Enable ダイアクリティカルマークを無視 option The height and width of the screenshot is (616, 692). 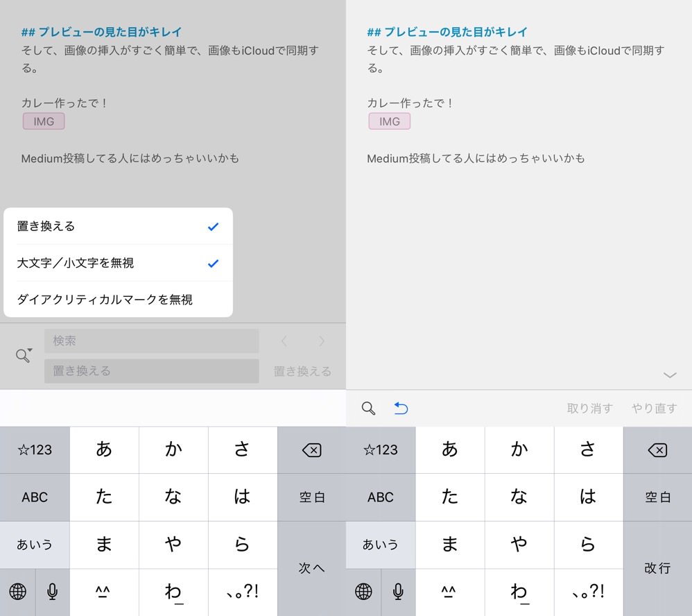(x=118, y=300)
